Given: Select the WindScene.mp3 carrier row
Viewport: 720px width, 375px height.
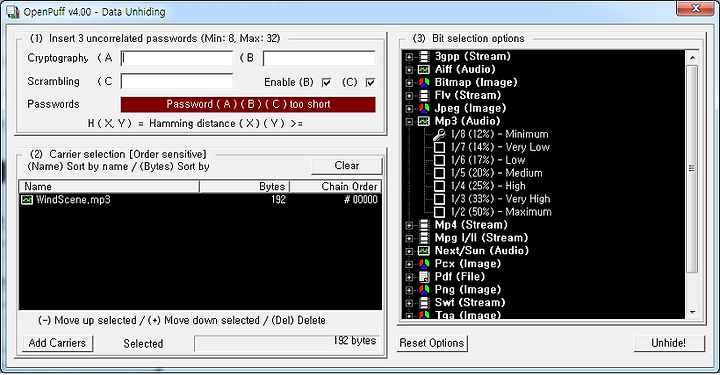Looking at the screenshot, I should point(200,200).
